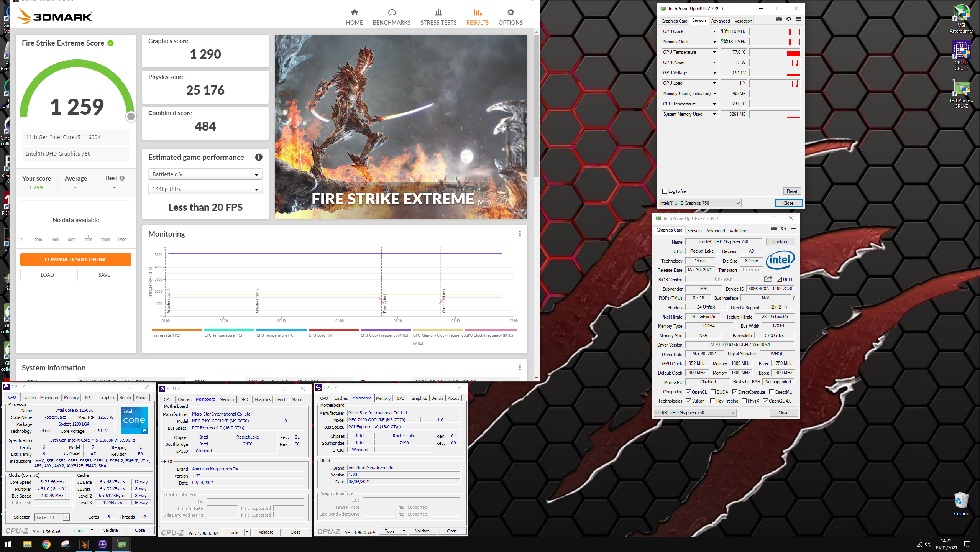Viewport: 980px width, 552px height.
Task: Click the BIOS share/export icon in GPU-Z
Action: pos(768,279)
